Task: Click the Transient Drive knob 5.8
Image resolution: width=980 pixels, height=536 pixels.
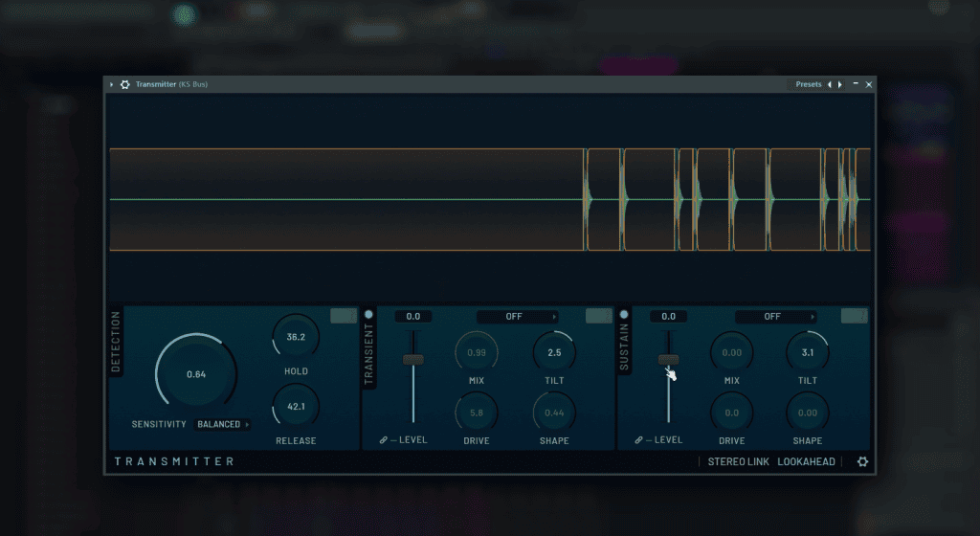Action: pos(477,413)
